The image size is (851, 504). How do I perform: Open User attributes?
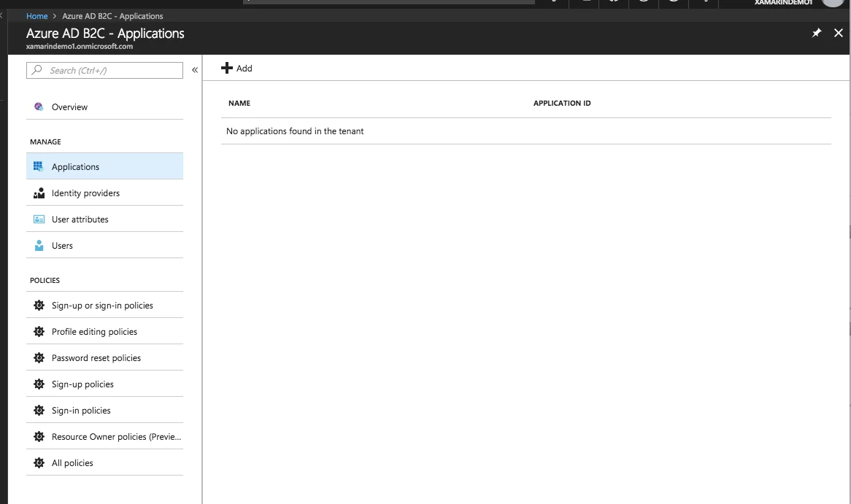click(105, 219)
